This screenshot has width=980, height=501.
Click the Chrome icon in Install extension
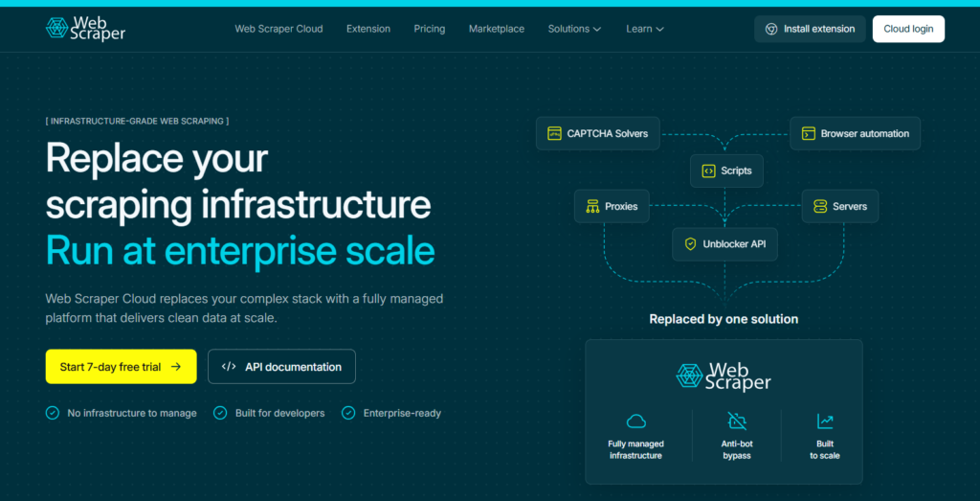(x=771, y=29)
